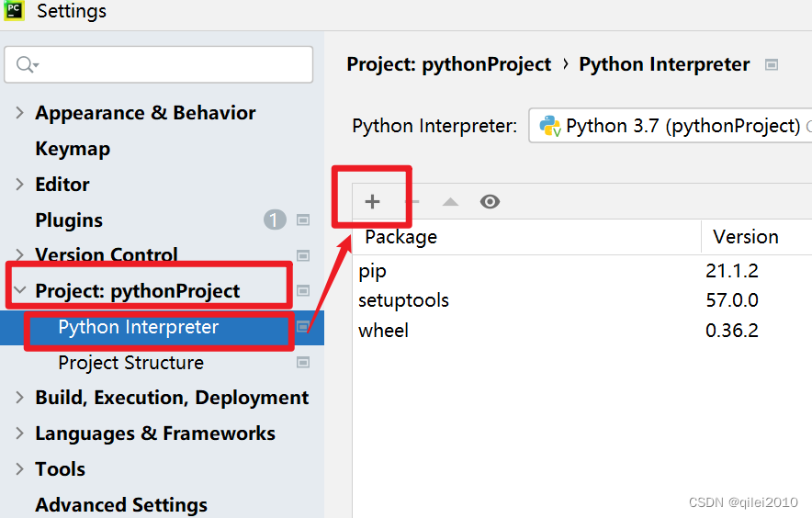Click the upgrade package arrow icon

450,202
